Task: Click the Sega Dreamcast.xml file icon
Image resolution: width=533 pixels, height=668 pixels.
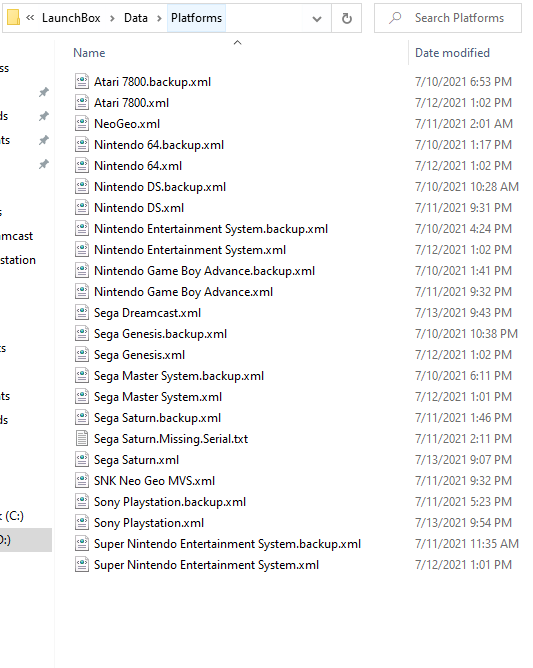Action: click(82, 313)
